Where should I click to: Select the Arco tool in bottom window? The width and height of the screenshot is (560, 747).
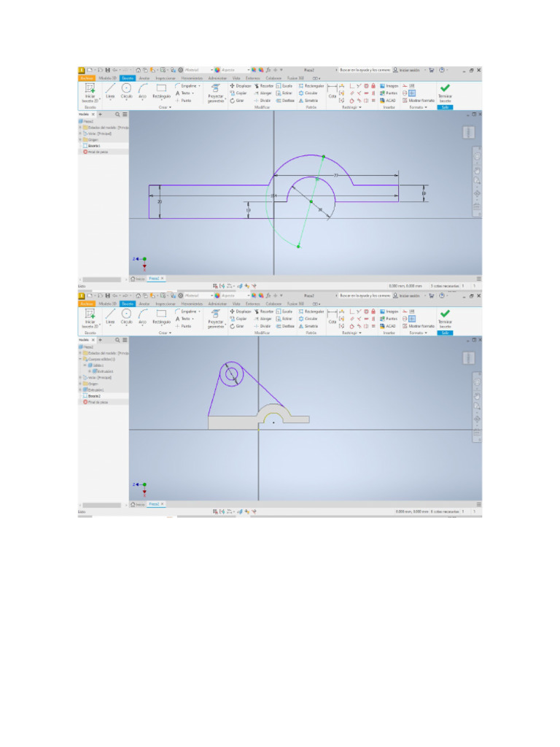(142, 317)
